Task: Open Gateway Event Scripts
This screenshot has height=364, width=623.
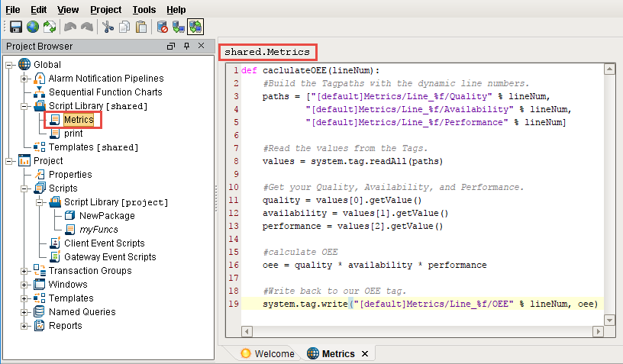Action: tap(110, 257)
